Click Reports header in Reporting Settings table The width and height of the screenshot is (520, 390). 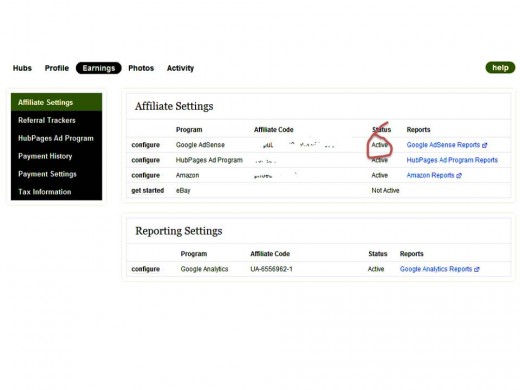412,254
